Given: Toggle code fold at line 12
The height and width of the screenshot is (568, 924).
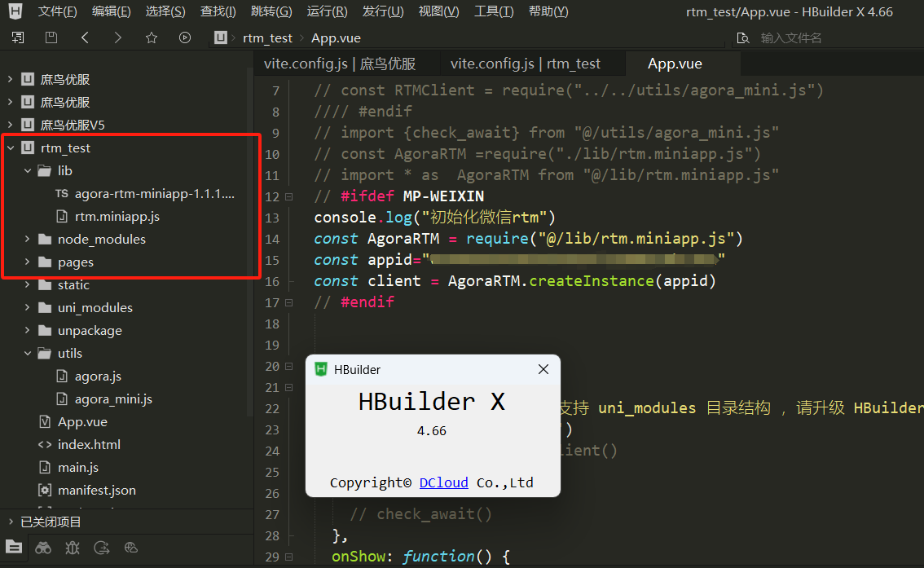Looking at the screenshot, I should coord(288,196).
